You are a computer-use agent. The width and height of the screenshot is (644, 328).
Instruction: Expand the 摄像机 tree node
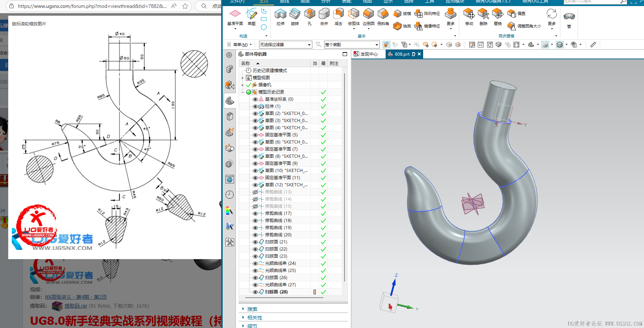tap(243, 85)
